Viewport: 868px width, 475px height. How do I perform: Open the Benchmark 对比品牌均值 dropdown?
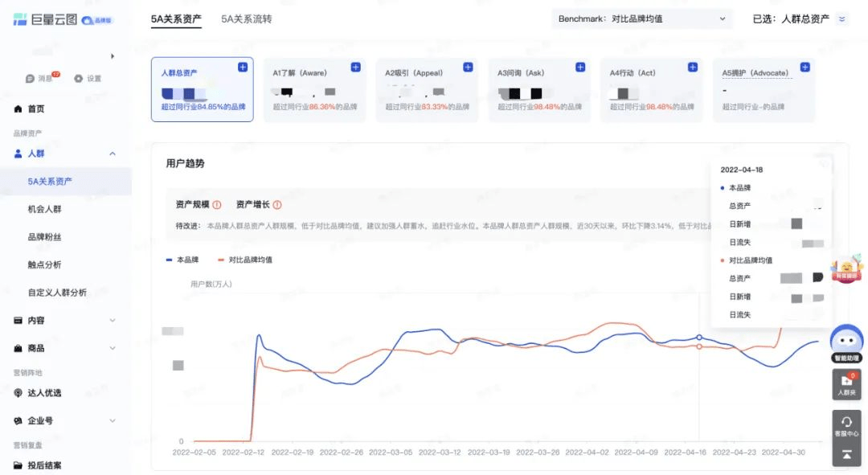641,18
